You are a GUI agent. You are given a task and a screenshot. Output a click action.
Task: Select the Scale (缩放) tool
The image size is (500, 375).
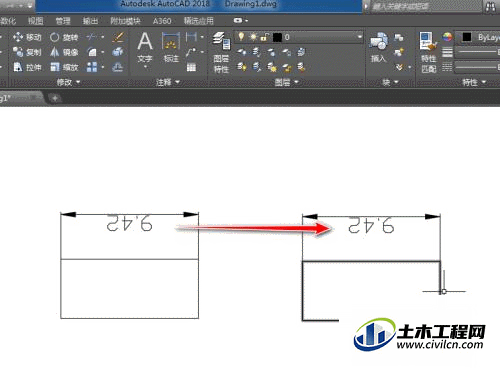click(x=64, y=68)
